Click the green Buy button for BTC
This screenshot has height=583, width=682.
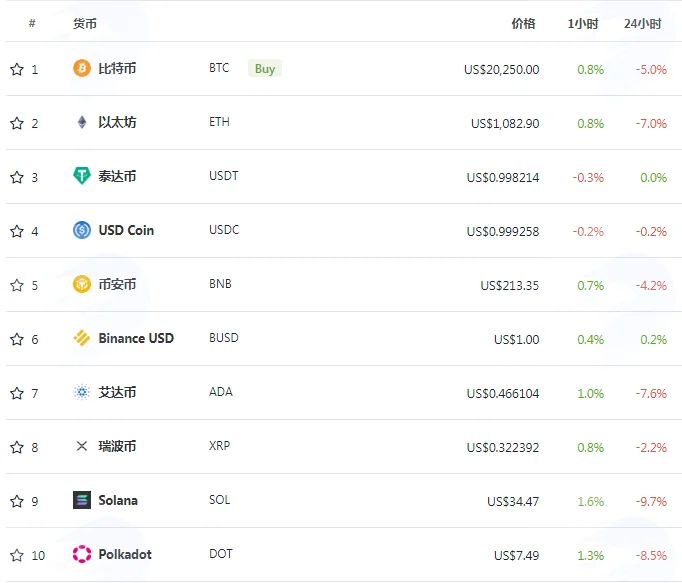pyautogui.click(x=265, y=68)
